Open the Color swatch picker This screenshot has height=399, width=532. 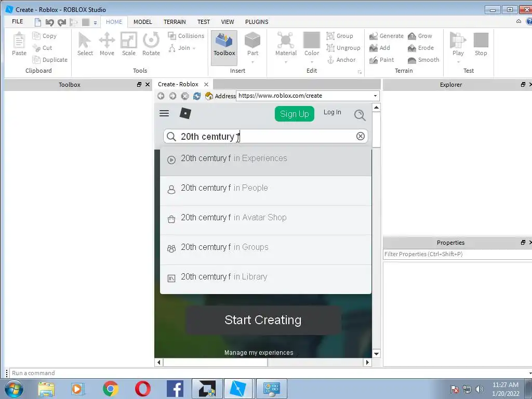[x=312, y=44]
